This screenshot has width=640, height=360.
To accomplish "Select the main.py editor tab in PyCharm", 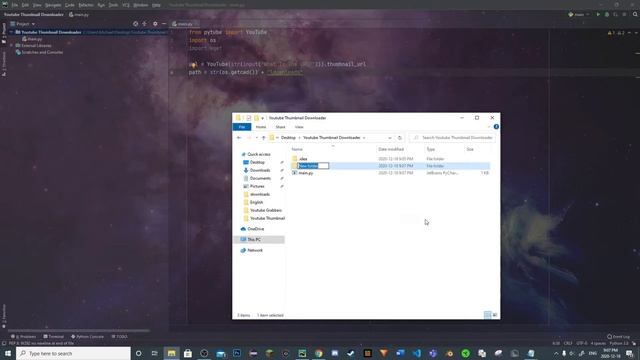I will (x=184, y=24).
